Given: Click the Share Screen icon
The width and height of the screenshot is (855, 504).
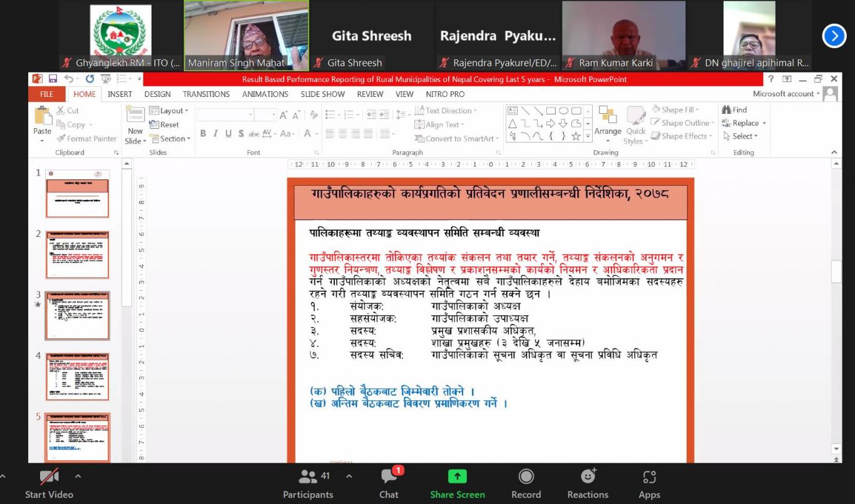Looking at the screenshot, I should pos(457,477).
